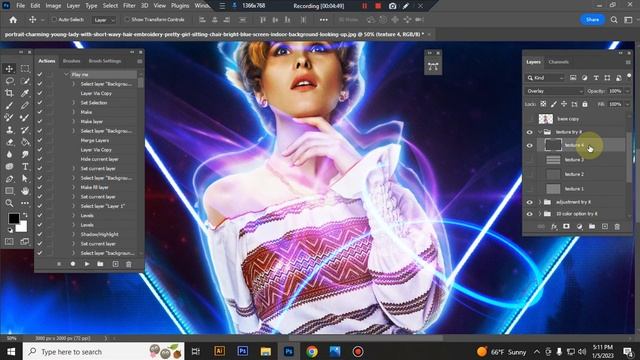Screen dimensions: 640x360
Task: Click the Play selection button in Actions panel
Action: click(87, 264)
